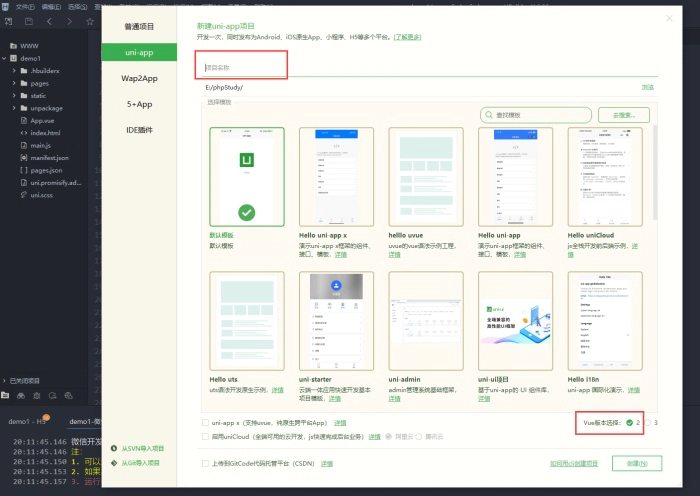700x496 pixels.
Task: Go forward with the right arrow toolbar icon
Action: 69,21
